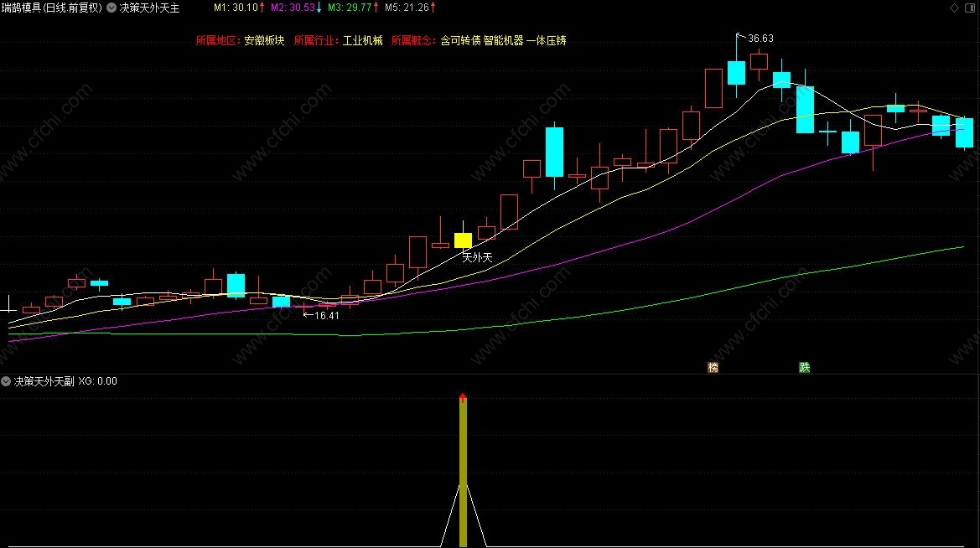
Task: Click the red arrow atop the signal bar
Action: (x=463, y=397)
